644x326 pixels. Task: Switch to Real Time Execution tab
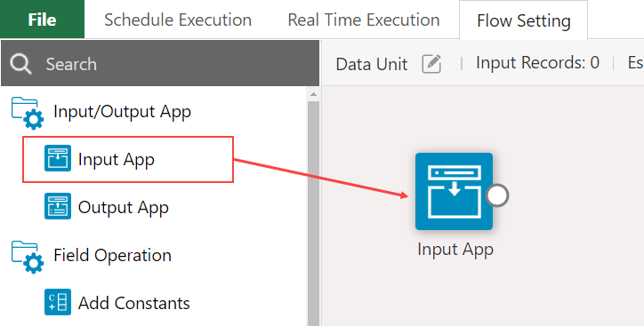364,20
